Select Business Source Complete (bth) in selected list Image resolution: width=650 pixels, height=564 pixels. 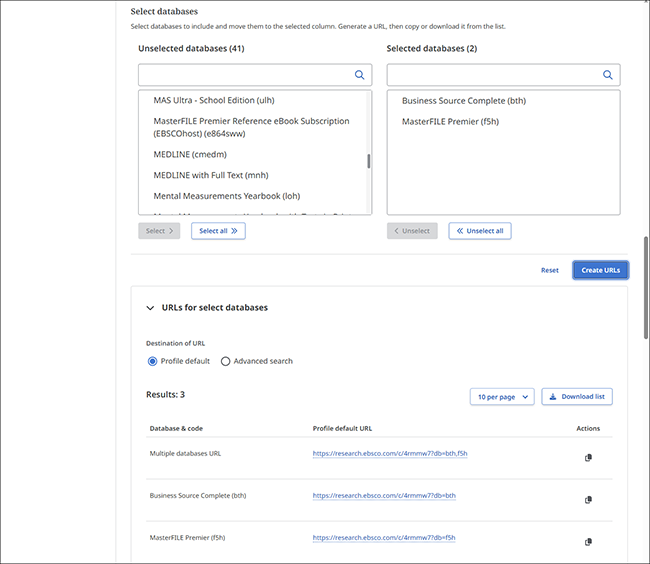[x=464, y=101]
